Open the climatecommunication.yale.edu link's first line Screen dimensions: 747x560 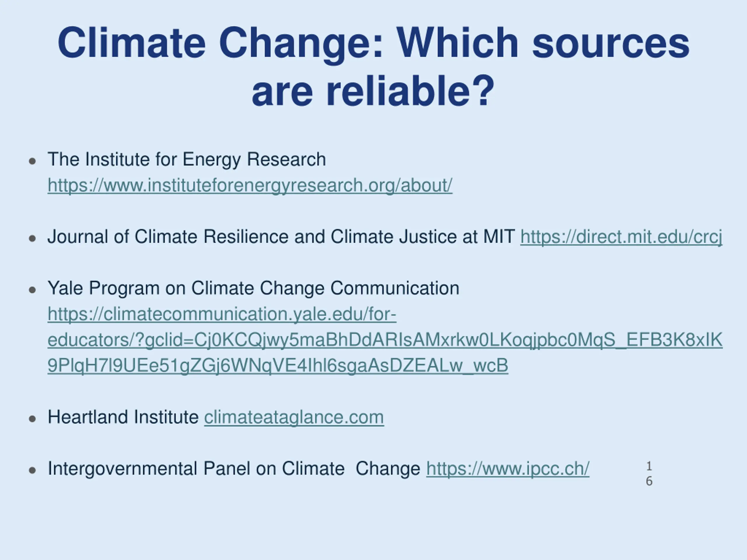222,314
